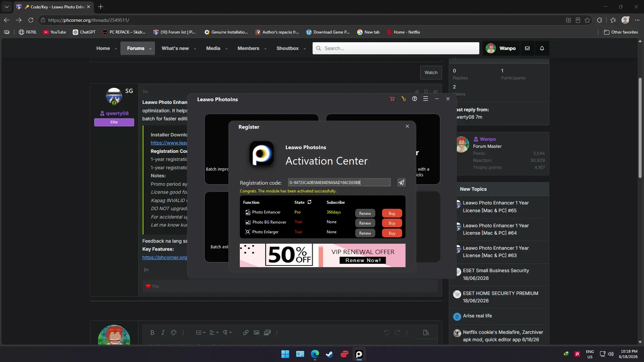Screen dimensions: 644x362
Task: Open the Shoutbox nav tab
Action: coord(287,48)
